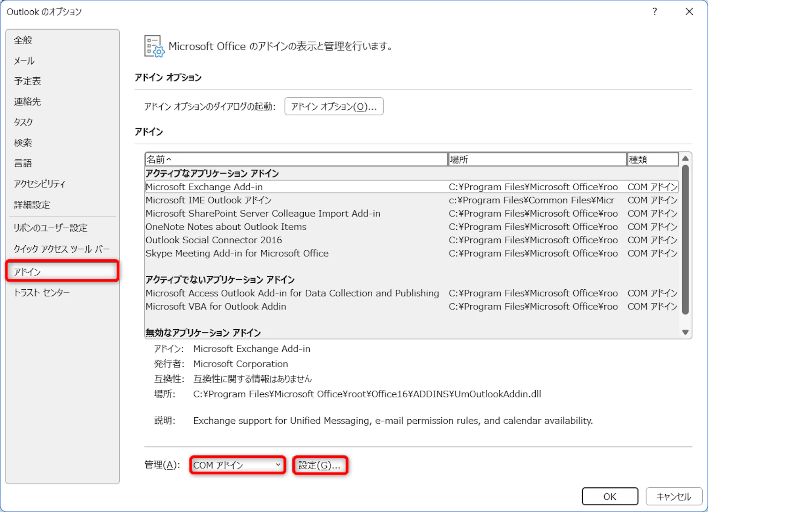The width and height of the screenshot is (812, 512).
Task: Click the キャンセル button
Action: [x=673, y=496]
